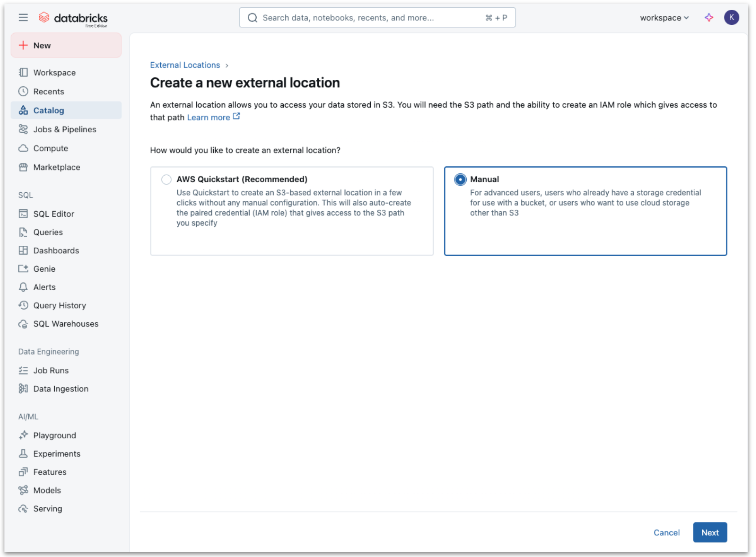Navigate to SQL Warehouses
The image size is (756, 557).
(66, 323)
